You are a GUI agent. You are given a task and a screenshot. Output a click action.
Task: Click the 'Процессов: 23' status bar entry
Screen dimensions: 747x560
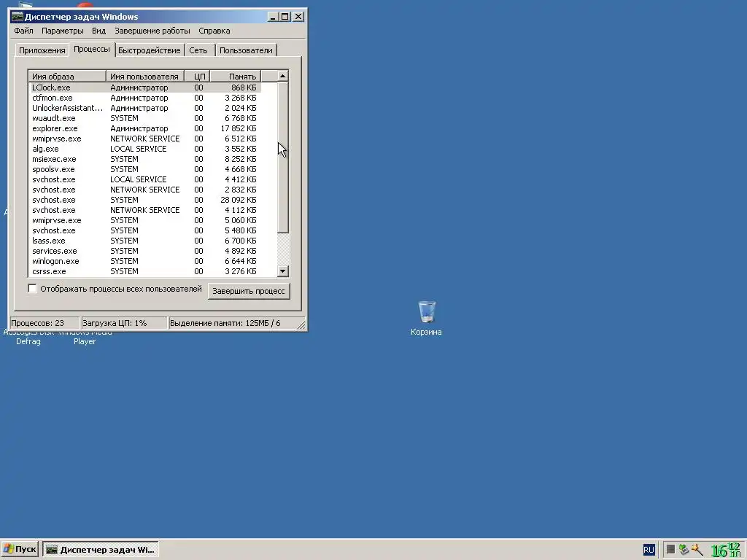click(x=44, y=323)
